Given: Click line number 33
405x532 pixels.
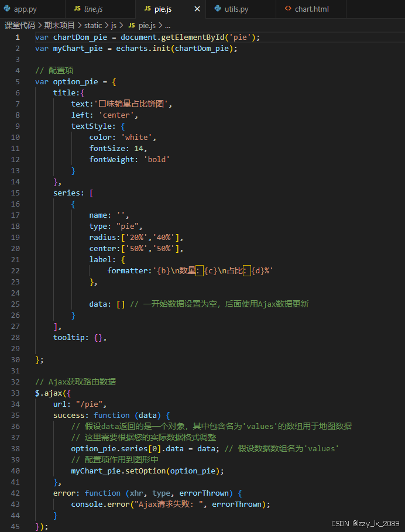Looking at the screenshot, I should (x=15, y=393).
